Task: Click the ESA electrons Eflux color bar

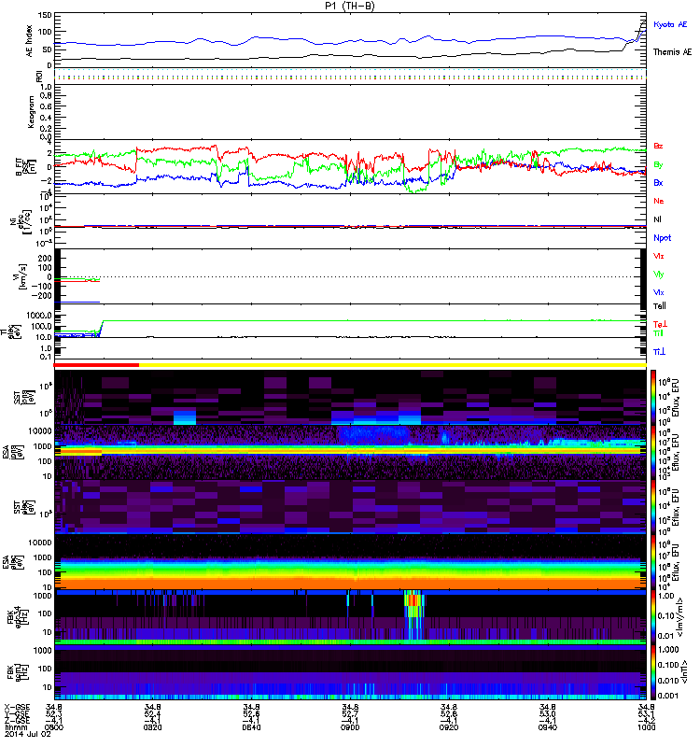Action: coord(653,562)
